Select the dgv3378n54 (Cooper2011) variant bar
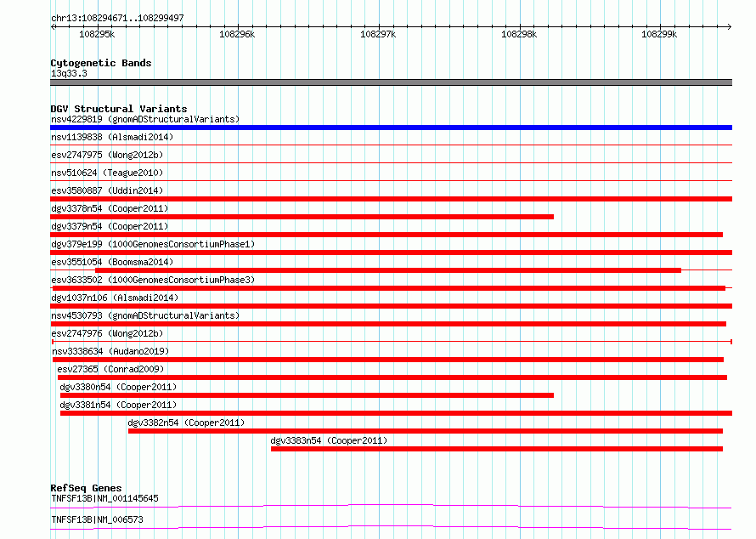Viewport: 756px width, 539px height. 302,217
